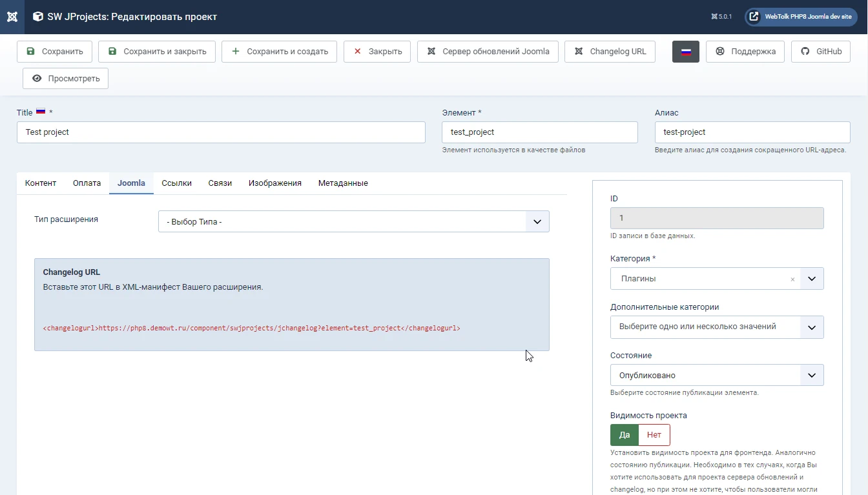Click the Changelog URL toolbar button
Screen dimensions: 868x495
(x=610, y=52)
